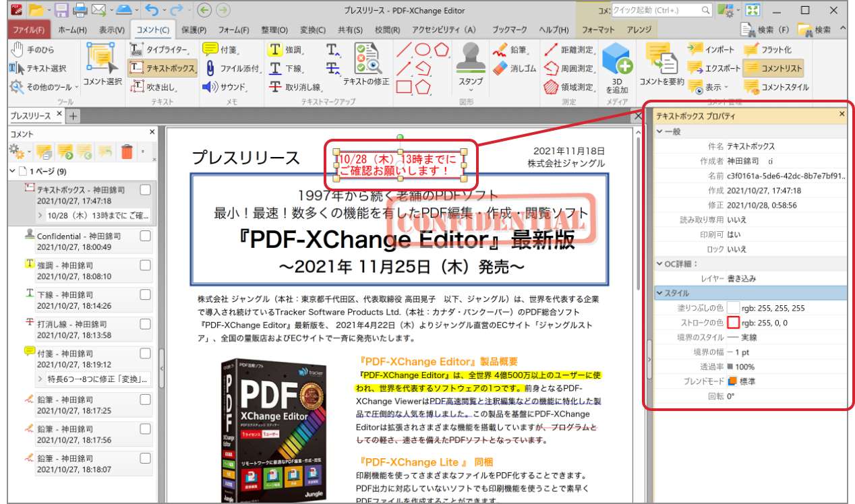
Task: Switch to the Home ribbon tab
Action: [73, 30]
